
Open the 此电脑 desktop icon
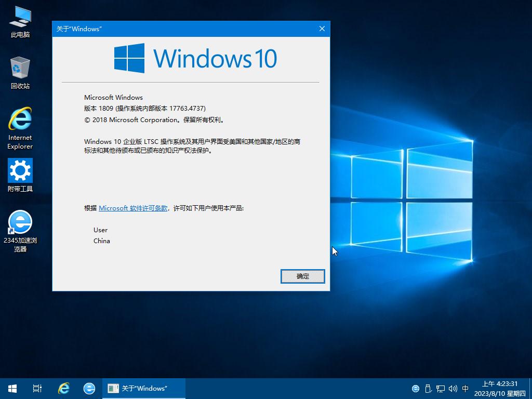pos(20,22)
